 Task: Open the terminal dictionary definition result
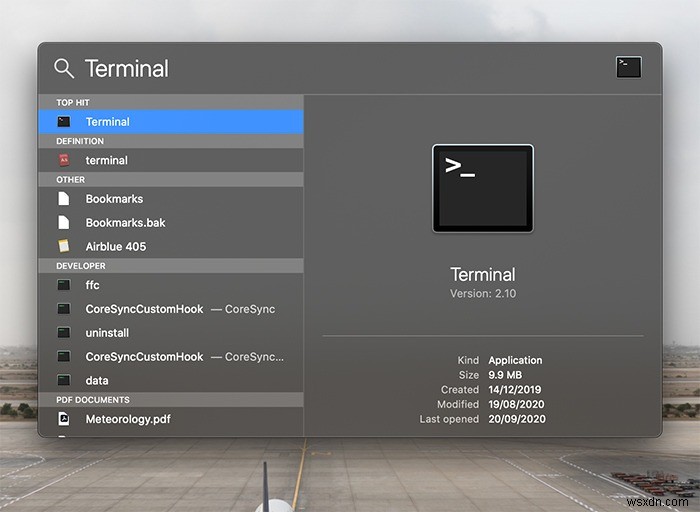tap(171, 160)
